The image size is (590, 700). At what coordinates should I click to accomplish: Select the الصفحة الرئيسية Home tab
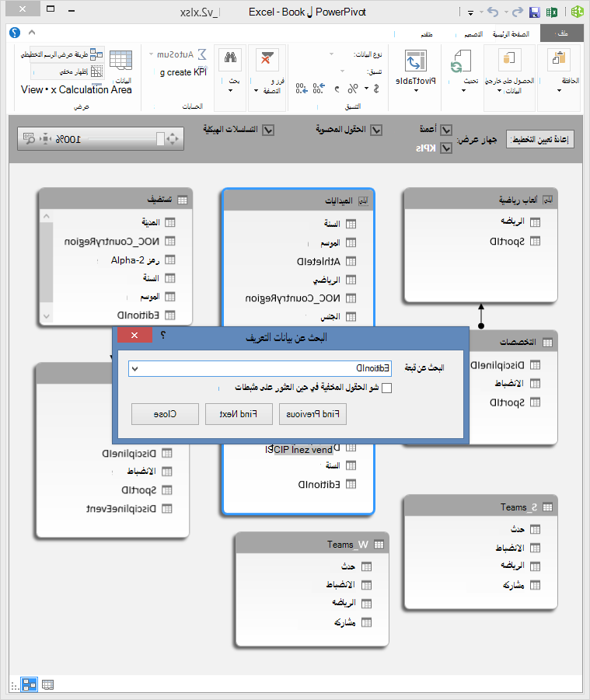point(511,34)
